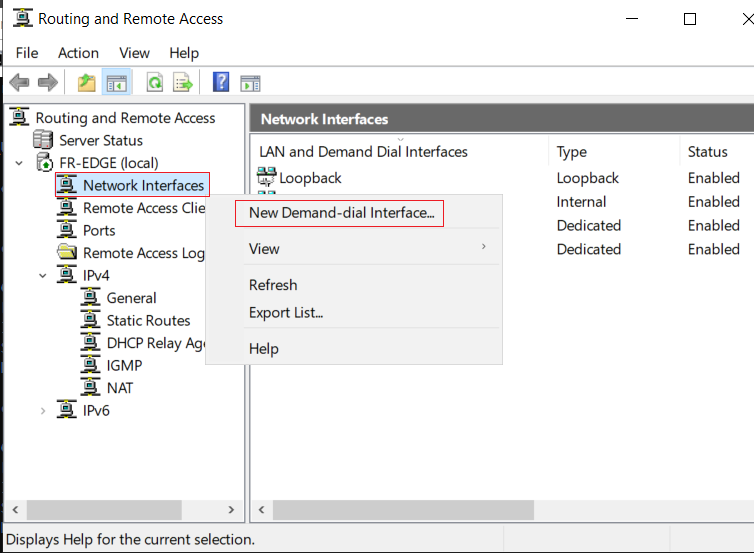Choose New Demand-dial Interface from menu
Screen dimensions: 754x553
(x=341, y=213)
